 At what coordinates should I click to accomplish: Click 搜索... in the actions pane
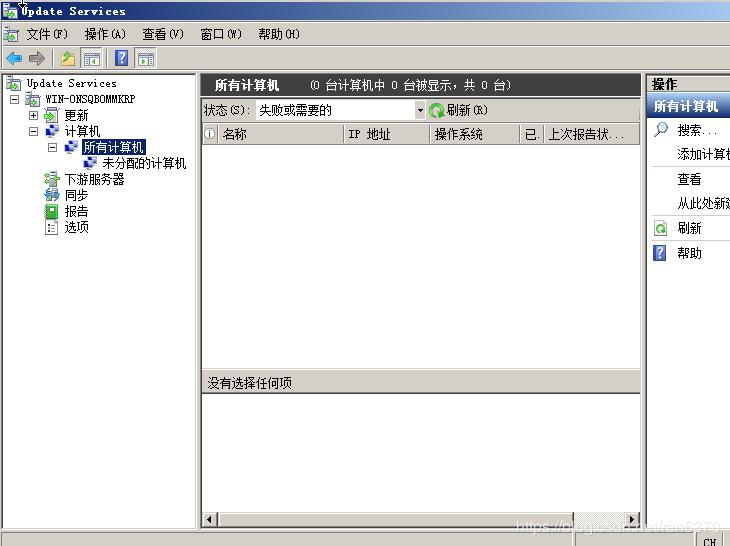click(697, 130)
